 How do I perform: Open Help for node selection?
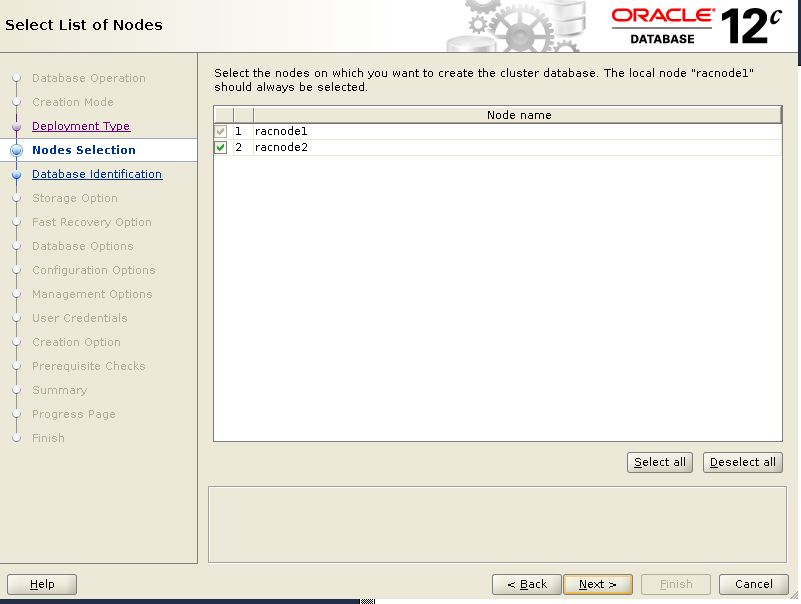click(x=42, y=584)
